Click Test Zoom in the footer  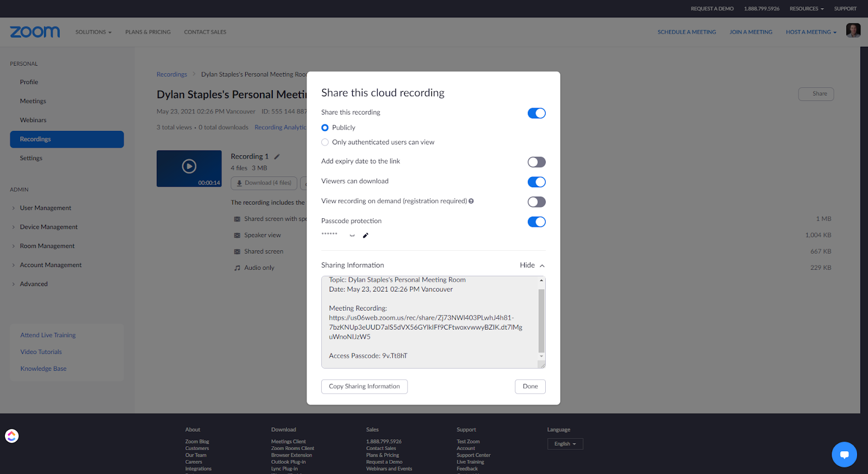click(x=468, y=442)
